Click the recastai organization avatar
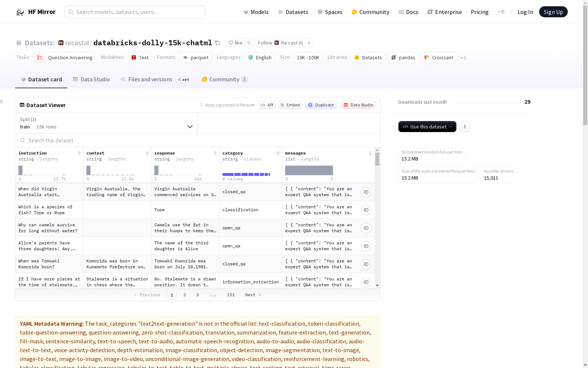588x368 pixels. coord(61,43)
